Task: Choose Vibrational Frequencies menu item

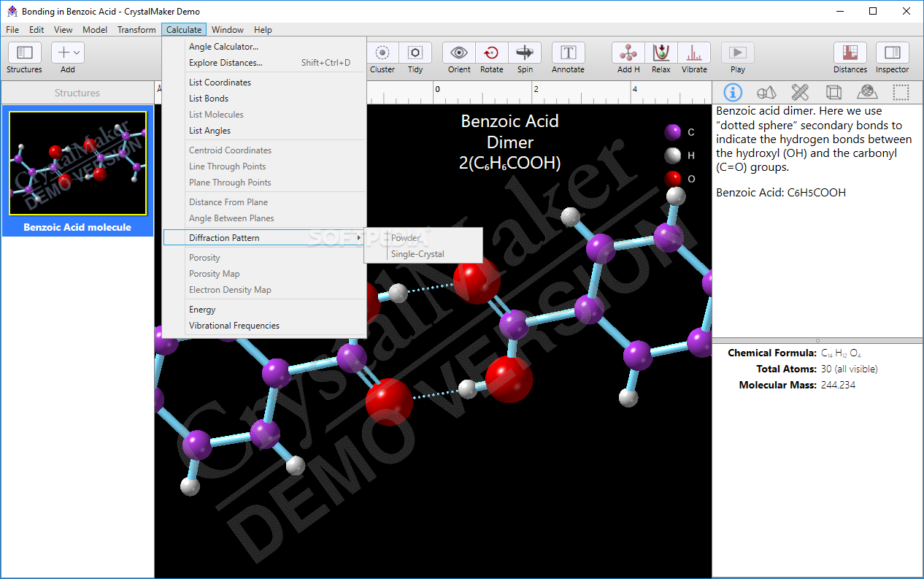Action: (x=264, y=326)
